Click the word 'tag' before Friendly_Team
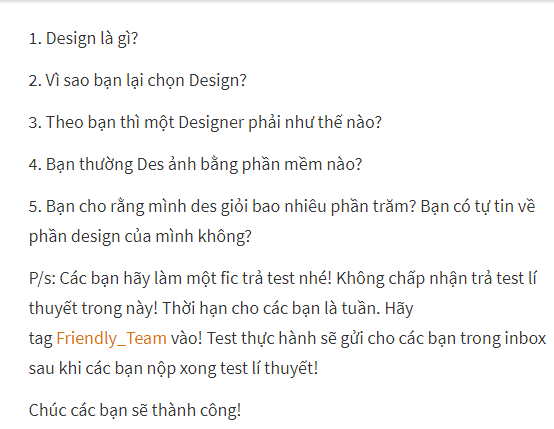This screenshot has height=429, width=554. pos(40,339)
